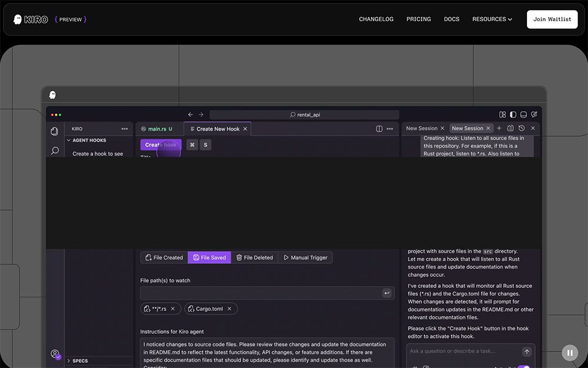Open the Search magnifier in activity bar
The height and width of the screenshot is (368, 588).
(x=55, y=151)
